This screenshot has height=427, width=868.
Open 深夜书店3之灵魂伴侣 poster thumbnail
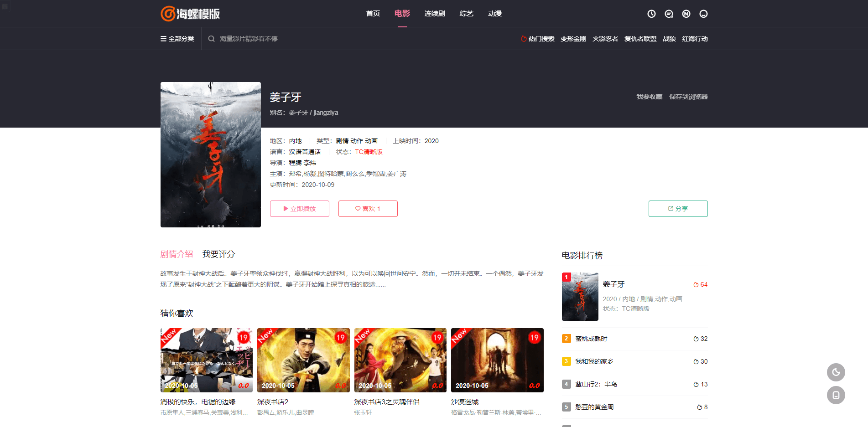(400, 360)
